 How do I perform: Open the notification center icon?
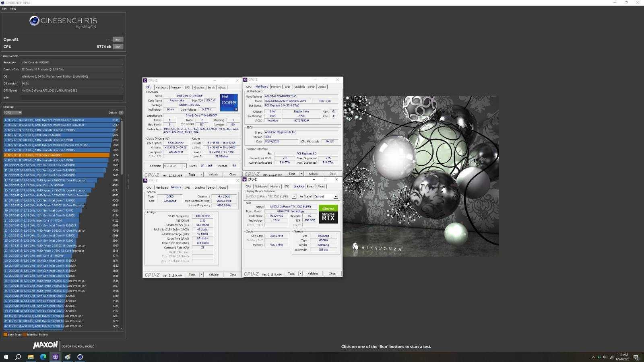(x=636, y=357)
